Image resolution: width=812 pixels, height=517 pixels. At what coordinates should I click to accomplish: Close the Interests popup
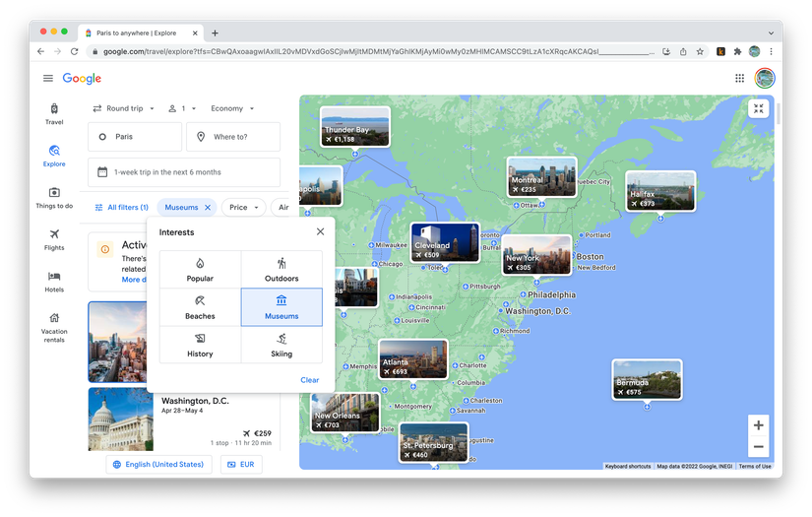click(x=320, y=232)
